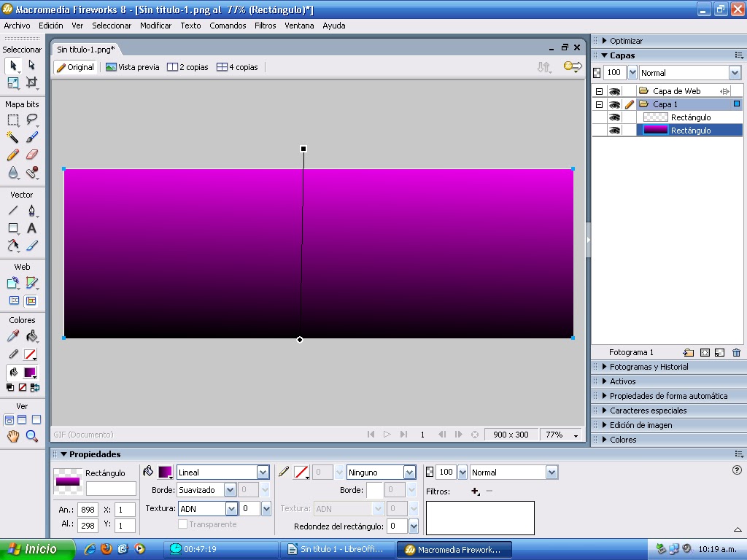Select the Line tool
This screenshot has height=560, width=747.
click(x=13, y=210)
